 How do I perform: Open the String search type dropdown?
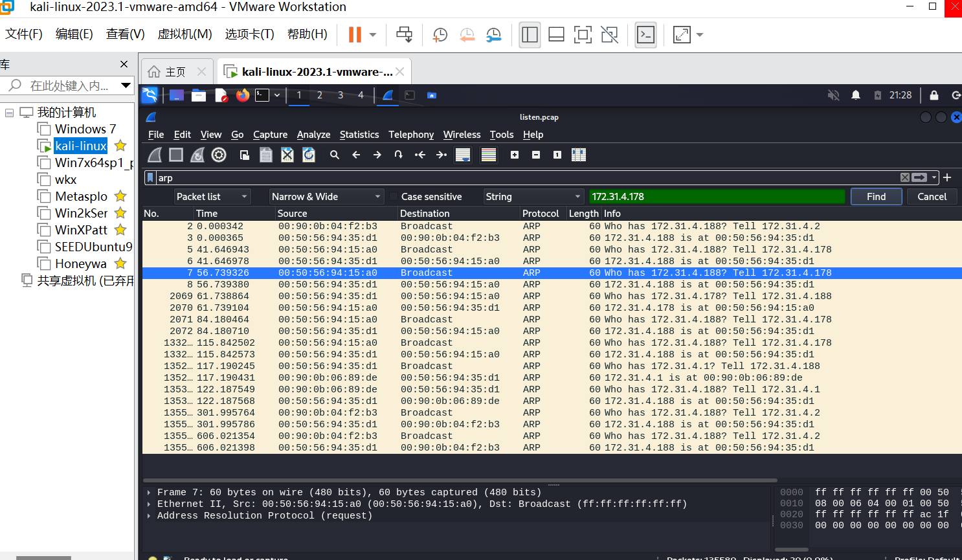coord(534,196)
